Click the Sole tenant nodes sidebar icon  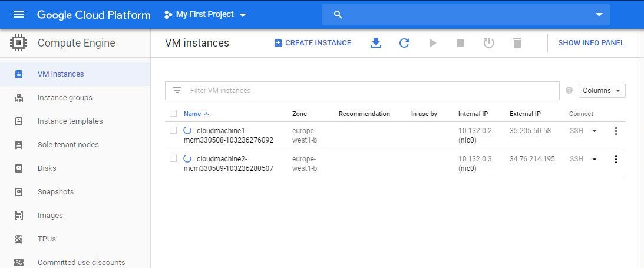(18, 145)
